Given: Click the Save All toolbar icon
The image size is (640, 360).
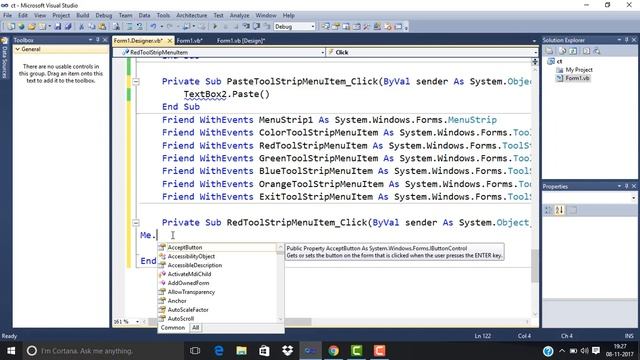Looking at the screenshot, I should [68, 27].
